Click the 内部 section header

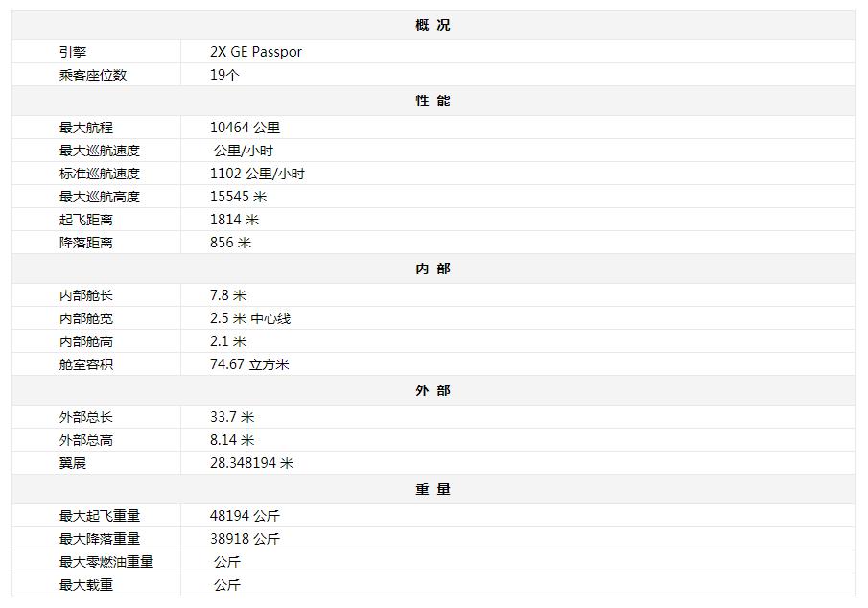click(x=433, y=269)
